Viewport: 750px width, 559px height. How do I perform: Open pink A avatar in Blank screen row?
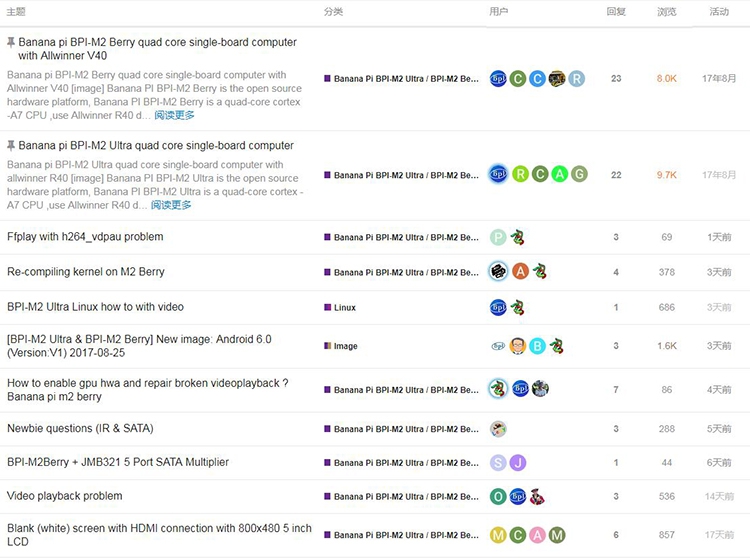click(537, 535)
